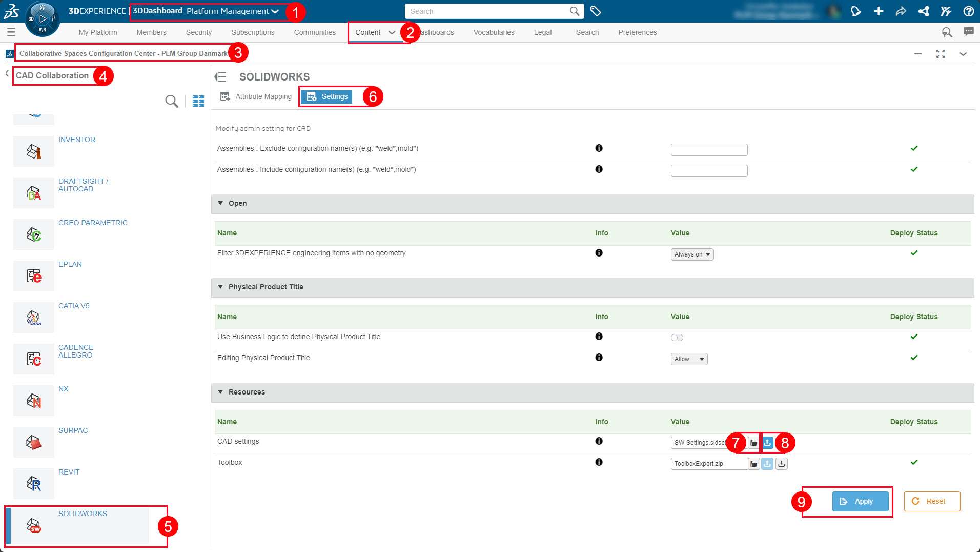Image resolution: width=980 pixels, height=552 pixels.
Task: Open the social network share icon
Action: [x=924, y=11]
